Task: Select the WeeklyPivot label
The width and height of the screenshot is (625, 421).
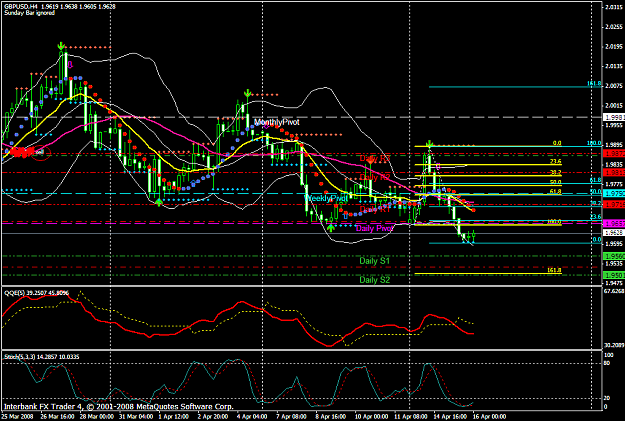Action: [x=326, y=198]
